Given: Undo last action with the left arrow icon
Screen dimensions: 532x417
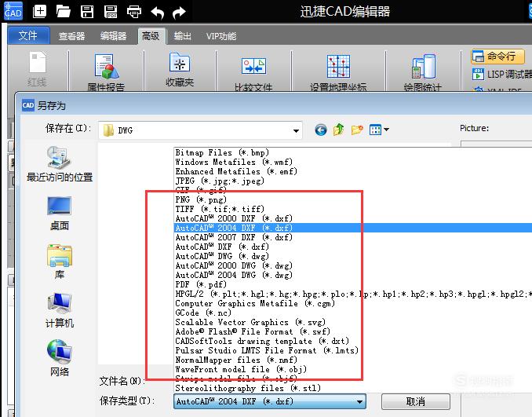Looking at the screenshot, I should tap(158, 13).
